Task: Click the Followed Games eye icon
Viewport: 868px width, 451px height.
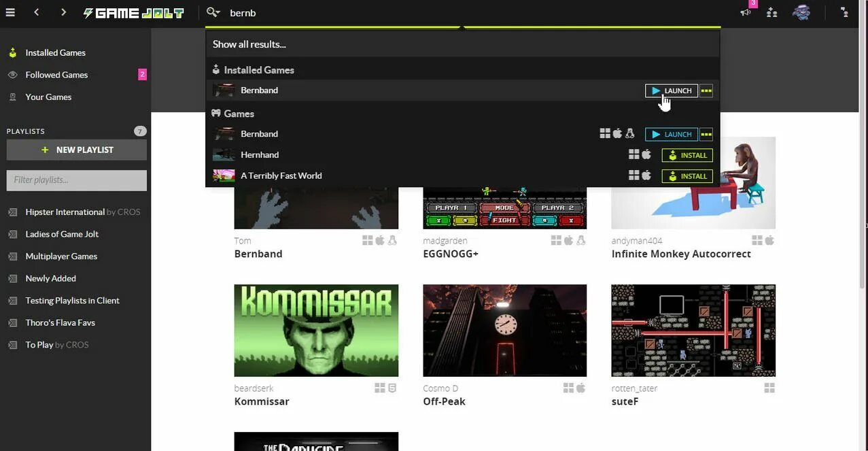Action: click(12, 75)
